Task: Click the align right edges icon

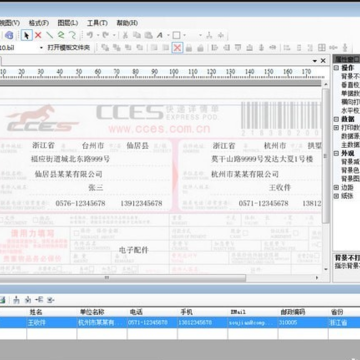Action: (x=227, y=48)
